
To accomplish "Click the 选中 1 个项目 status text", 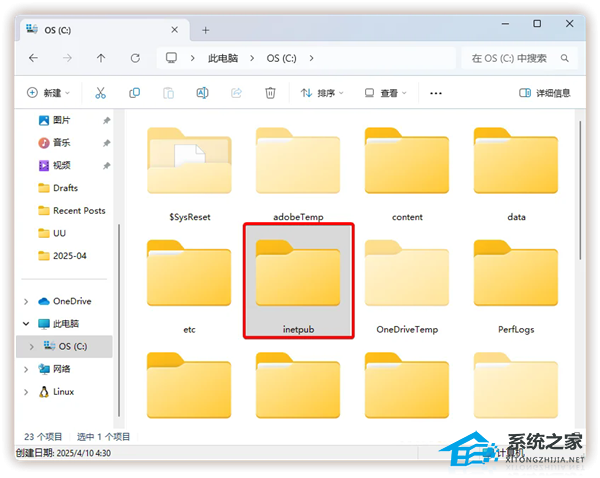I will [103, 437].
